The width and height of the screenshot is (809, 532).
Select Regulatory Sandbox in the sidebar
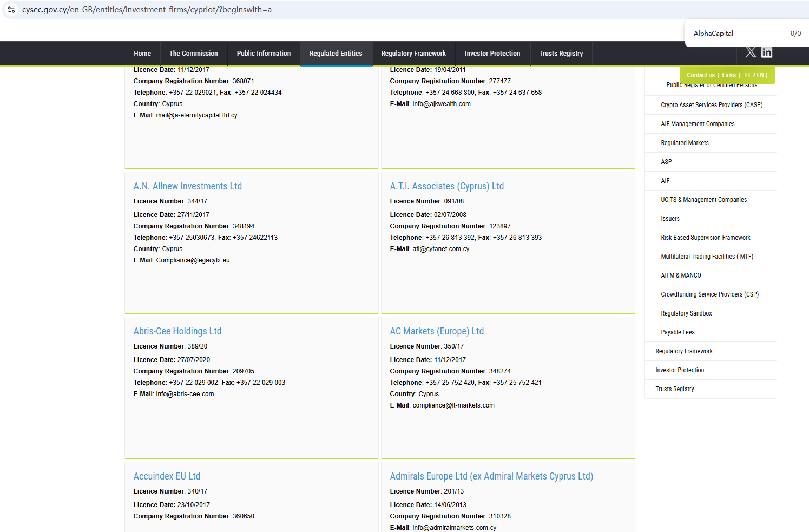click(x=686, y=313)
